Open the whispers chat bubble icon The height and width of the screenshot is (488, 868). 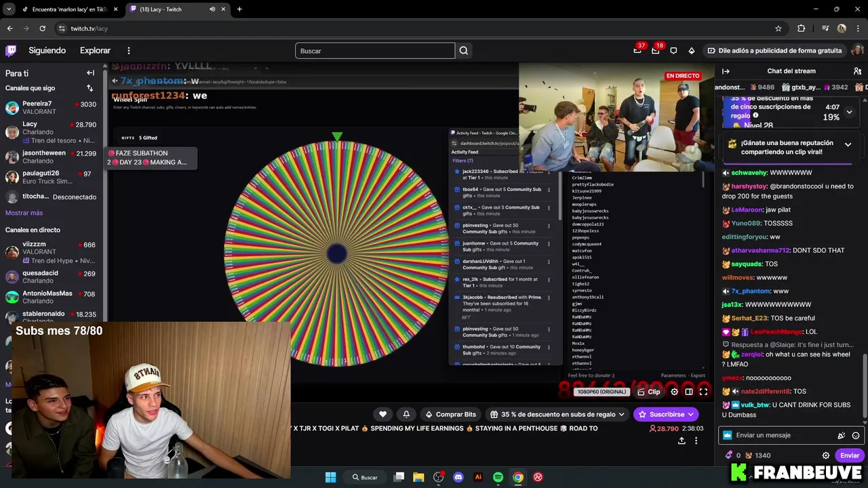point(673,51)
